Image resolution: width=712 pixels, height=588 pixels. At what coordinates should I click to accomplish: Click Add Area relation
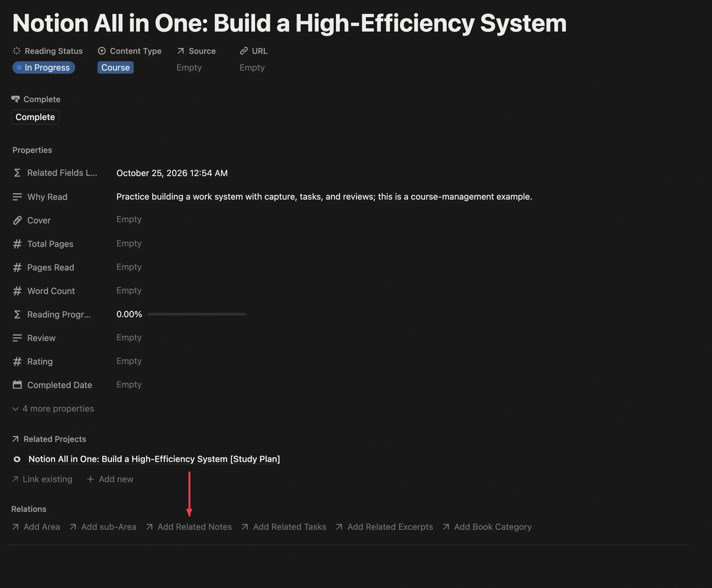point(36,527)
